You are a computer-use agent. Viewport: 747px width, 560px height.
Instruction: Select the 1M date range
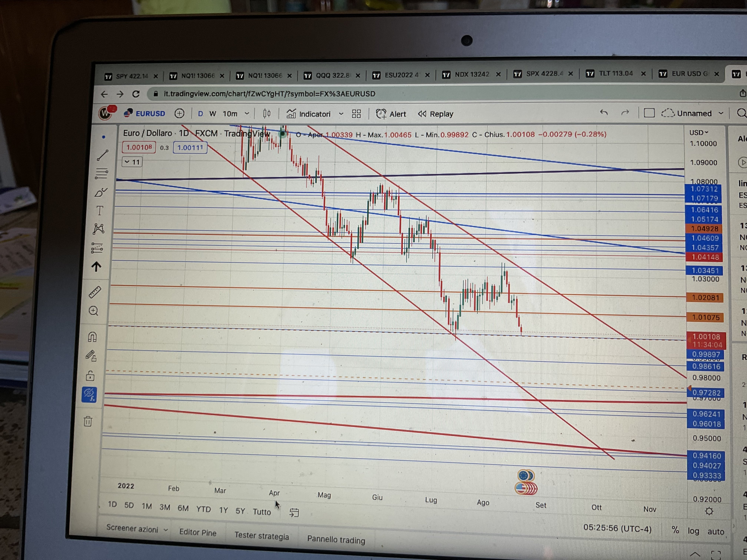(x=147, y=506)
